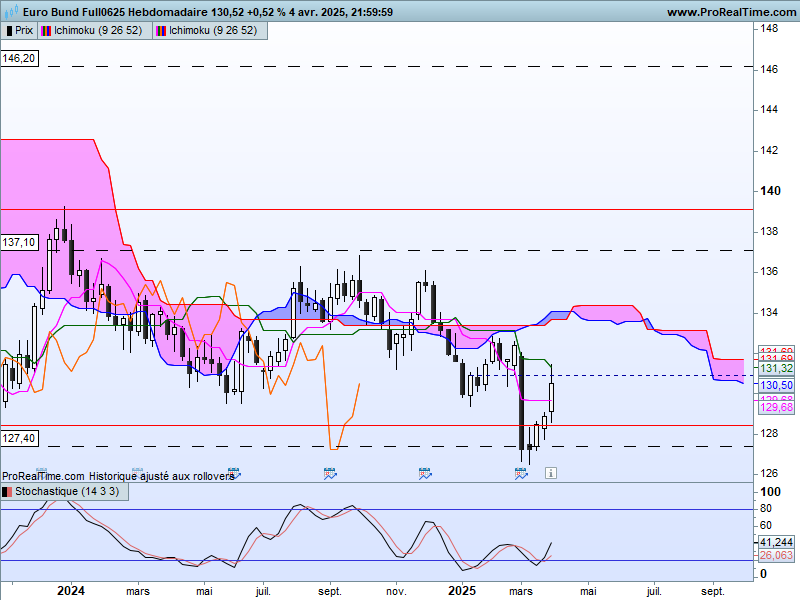Select the 137,10 horizontal line label
The width and height of the screenshot is (800, 600).
pyautogui.click(x=19, y=242)
